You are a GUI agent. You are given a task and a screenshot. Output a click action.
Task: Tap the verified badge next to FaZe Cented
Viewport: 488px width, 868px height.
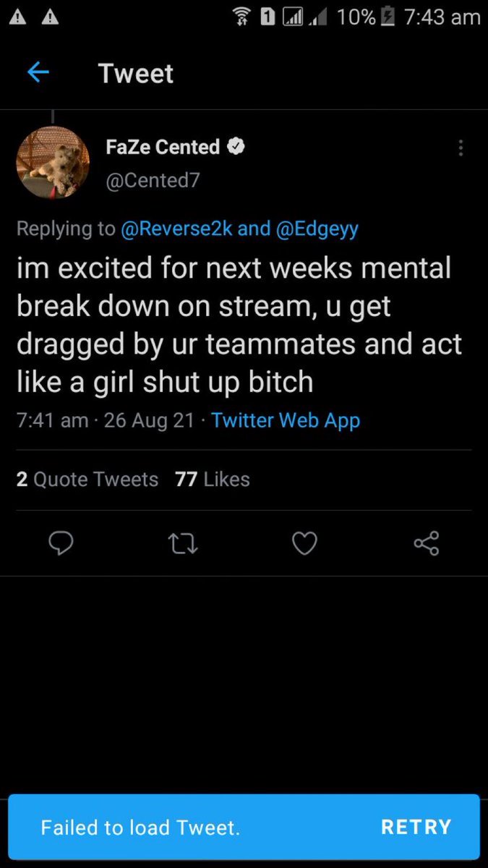(236, 147)
